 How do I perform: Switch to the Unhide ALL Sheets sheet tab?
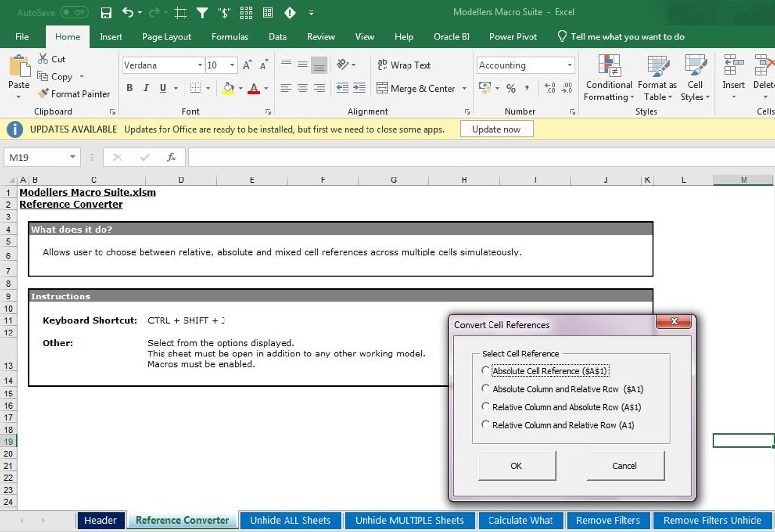(290, 520)
